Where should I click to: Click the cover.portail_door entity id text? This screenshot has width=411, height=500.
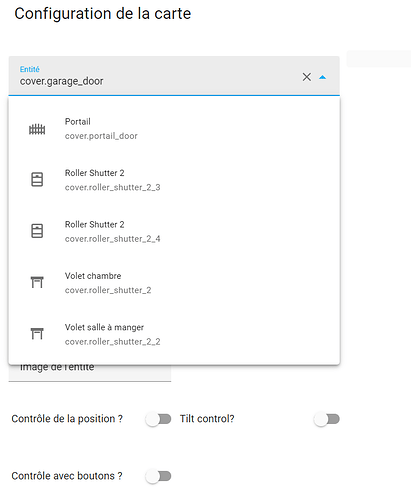click(101, 136)
